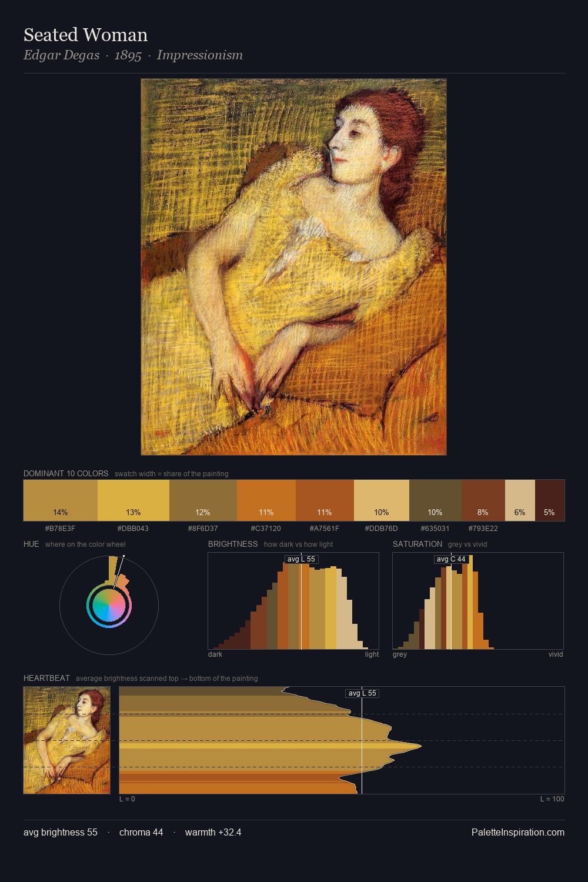Click the BRIGHTNESS section heading
Screen dimensions: 588x882
click(233, 544)
